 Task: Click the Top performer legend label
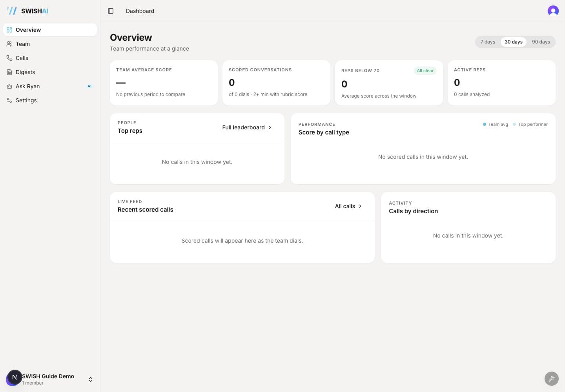pyautogui.click(x=533, y=124)
